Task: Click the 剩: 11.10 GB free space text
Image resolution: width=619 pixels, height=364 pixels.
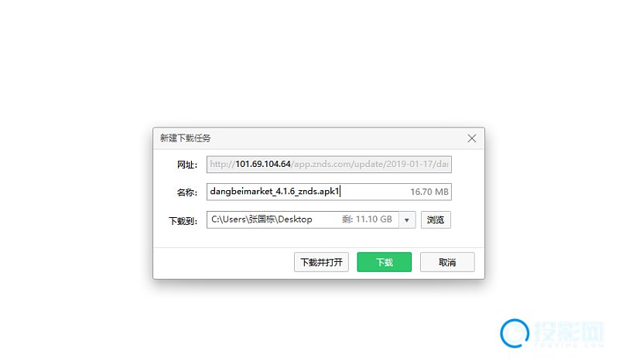Action: tap(367, 219)
